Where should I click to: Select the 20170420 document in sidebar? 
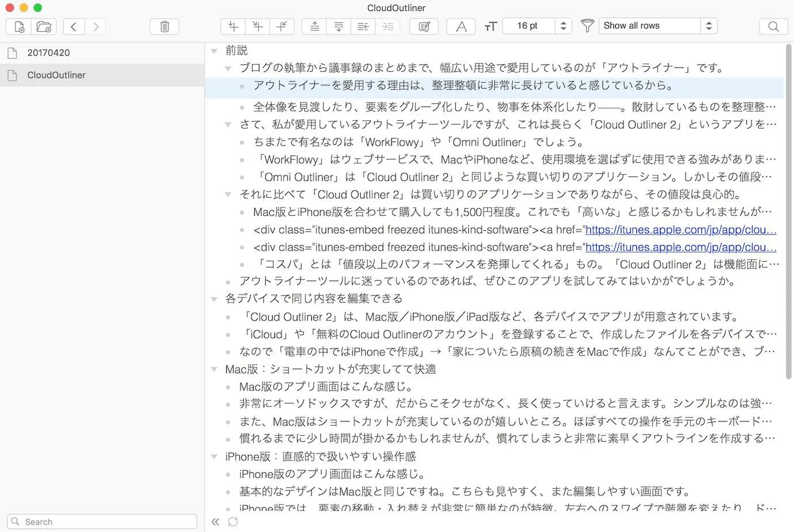click(x=102, y=53)
